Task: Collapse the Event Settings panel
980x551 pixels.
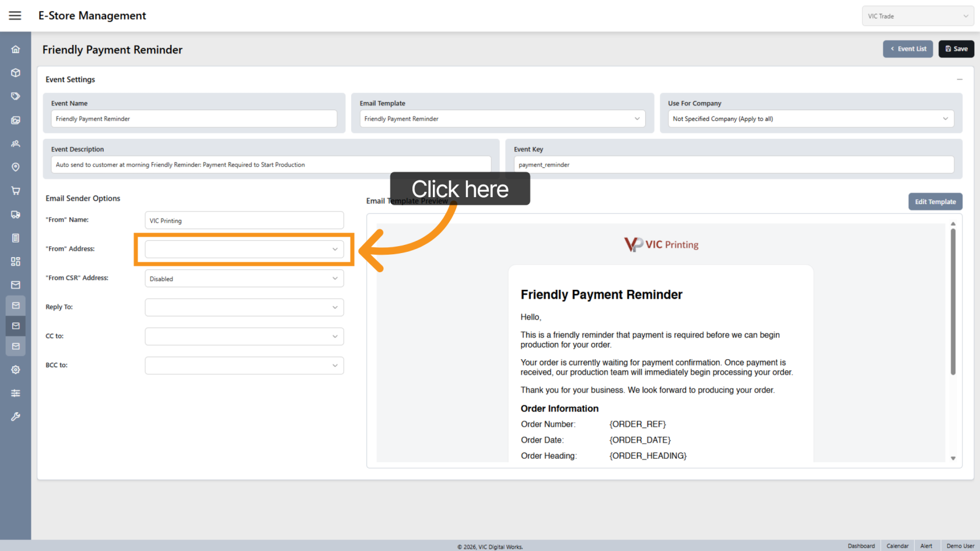Action: [x=959, y=79]
